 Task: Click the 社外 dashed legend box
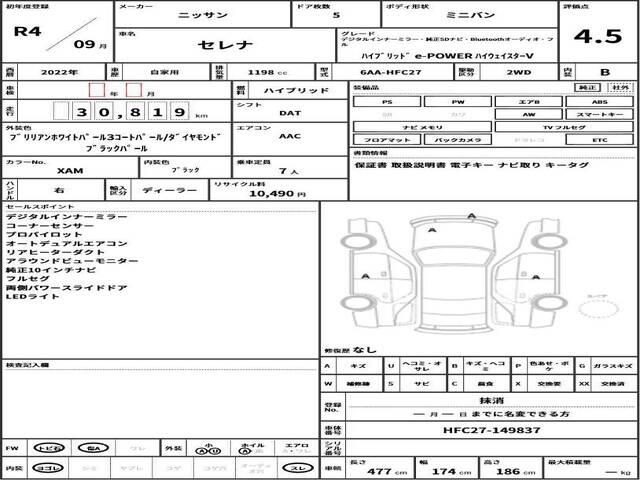click(620, 87)
